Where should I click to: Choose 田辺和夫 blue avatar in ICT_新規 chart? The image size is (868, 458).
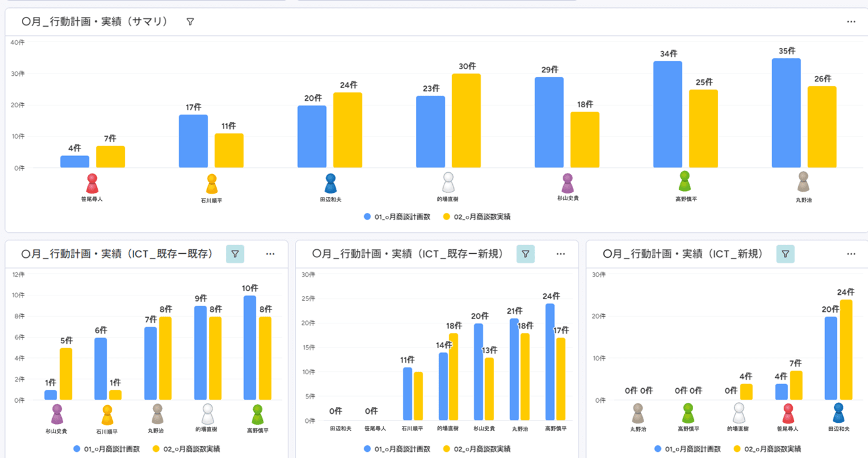(839, 413)
